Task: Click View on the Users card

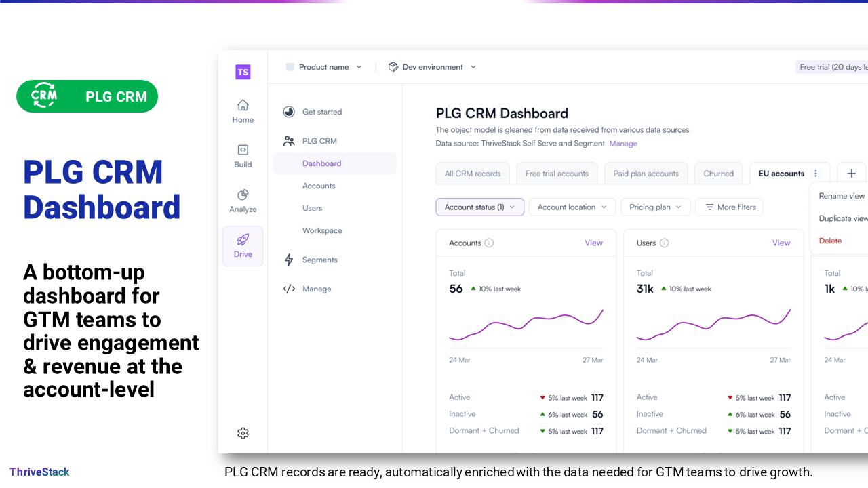Action: coord(781,243)
